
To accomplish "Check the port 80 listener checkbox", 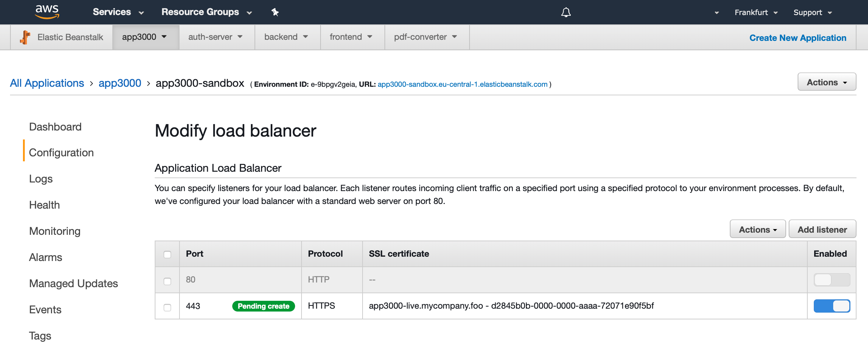I will [167, 281].
